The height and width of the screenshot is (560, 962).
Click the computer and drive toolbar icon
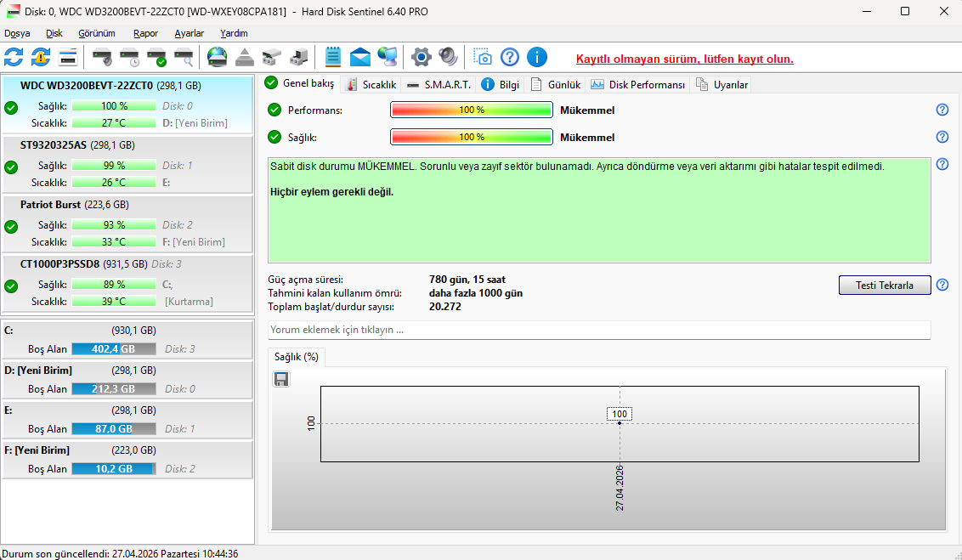299,57
